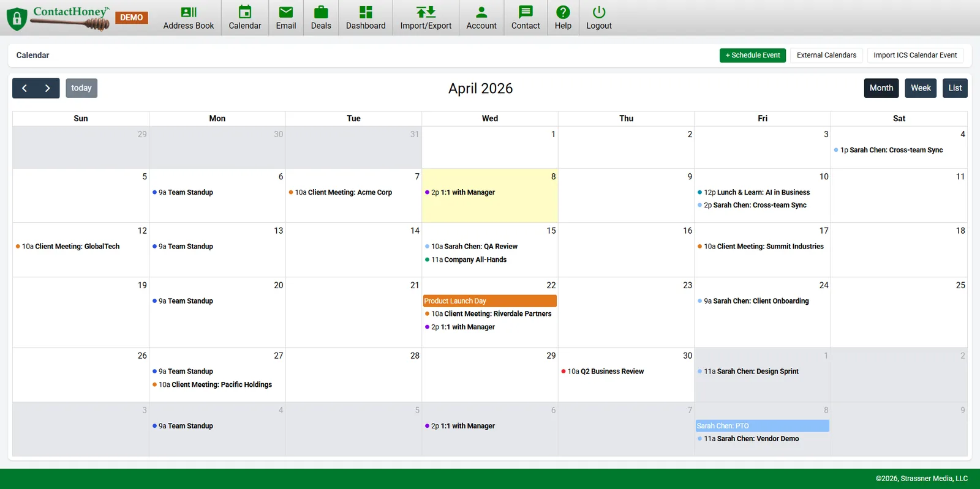Go to previous month arrow
980x489 pixels.
tap(24, 88)
